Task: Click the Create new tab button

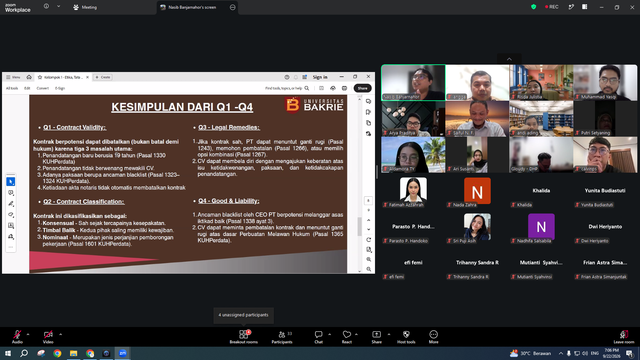Action: click(103, 77)
